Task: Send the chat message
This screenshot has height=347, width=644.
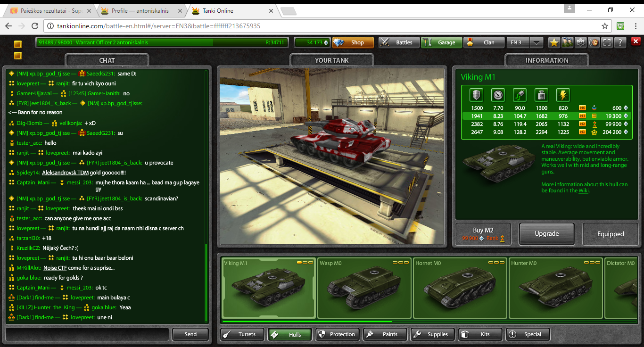Action: tap(190, 334)
